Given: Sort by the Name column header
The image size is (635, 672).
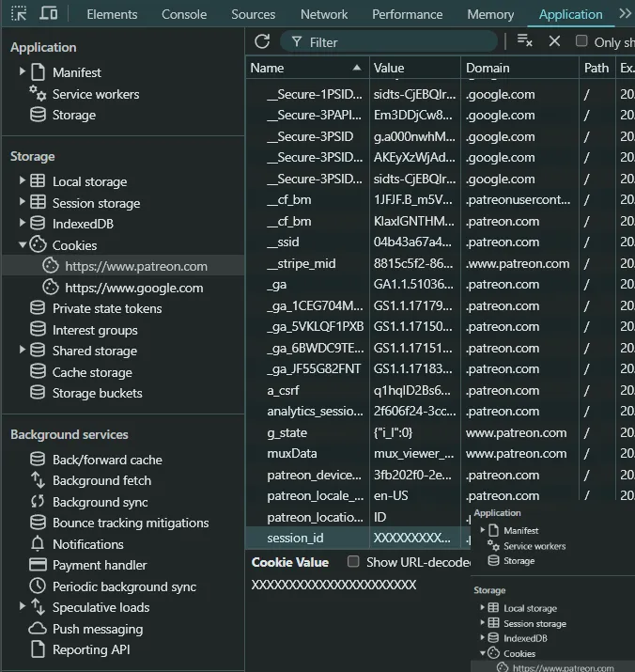Looking at the screenshot, I should (307, 68).
